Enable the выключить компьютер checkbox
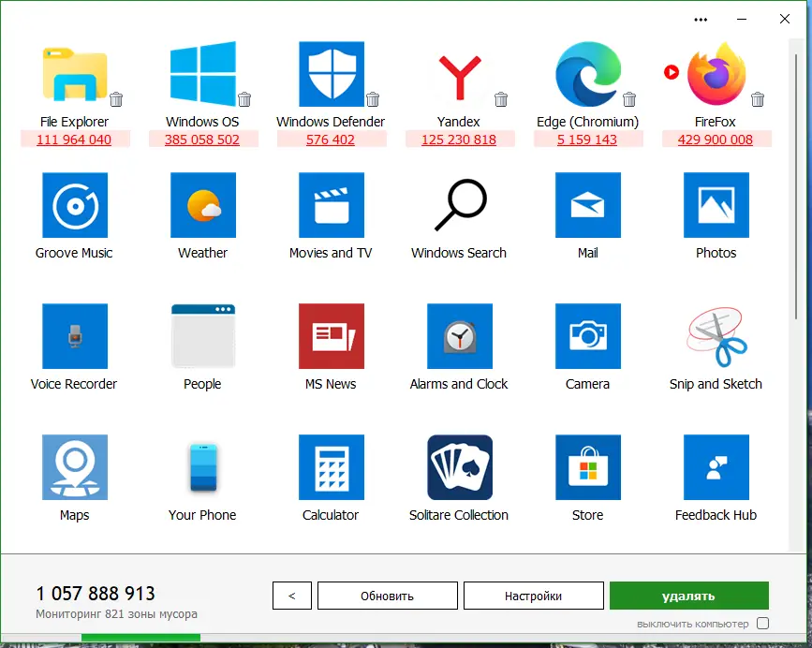This screenshot has width=812, height=648. pos(762,623)
